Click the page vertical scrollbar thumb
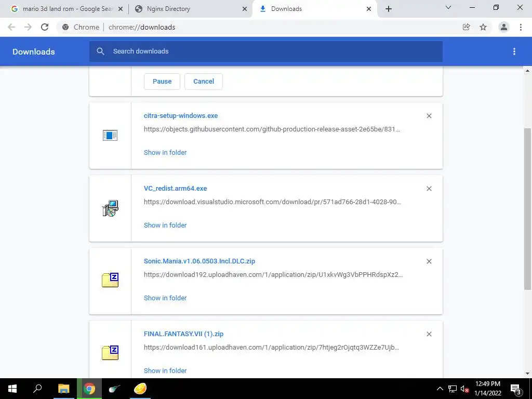The height and width of the screenshot is (399, 532). tap(527, 209)
